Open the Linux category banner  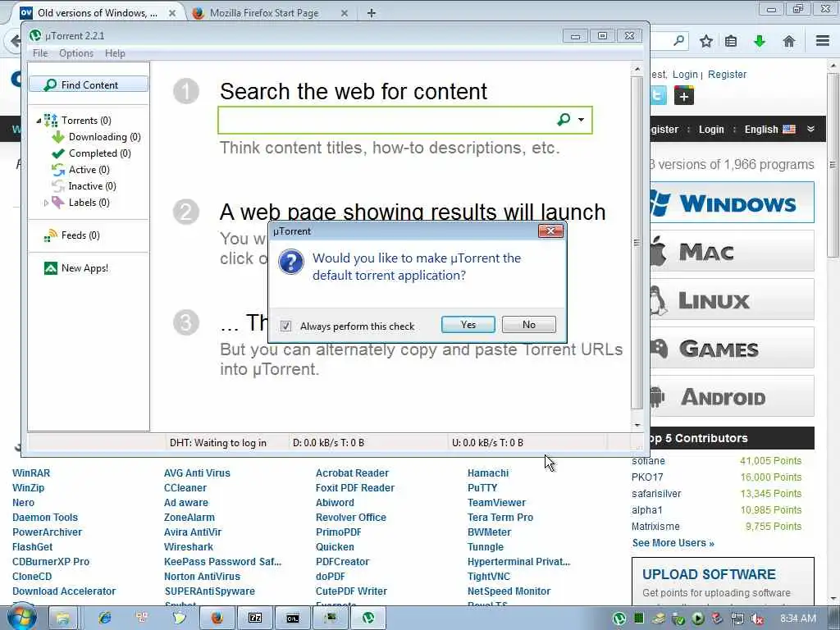732,299
